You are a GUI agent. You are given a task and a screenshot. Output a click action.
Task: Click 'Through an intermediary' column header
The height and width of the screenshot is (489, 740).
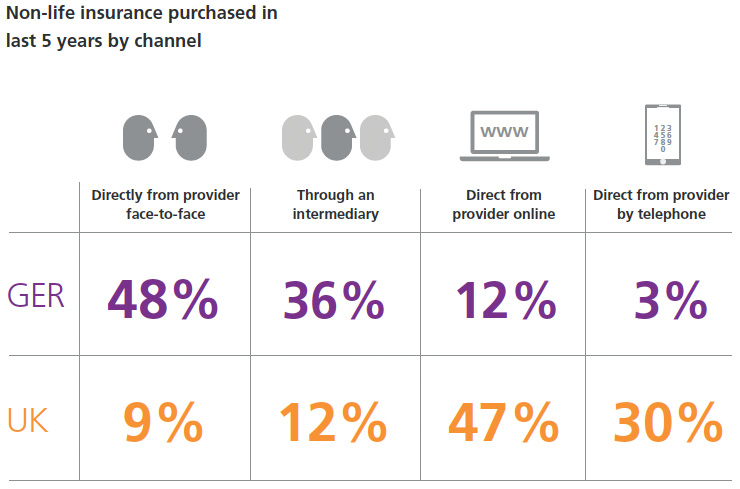pyautogui.click(x=338, y=205)
